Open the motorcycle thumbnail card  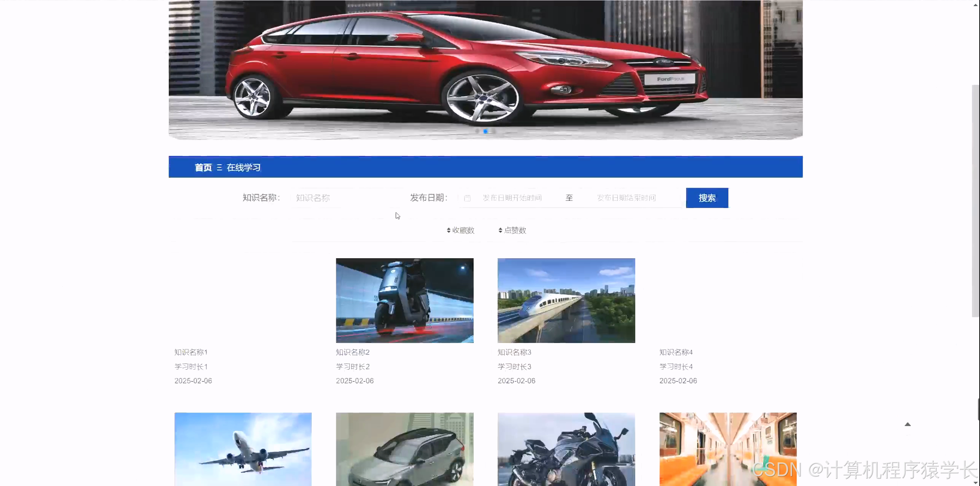[x=566, y=449]
